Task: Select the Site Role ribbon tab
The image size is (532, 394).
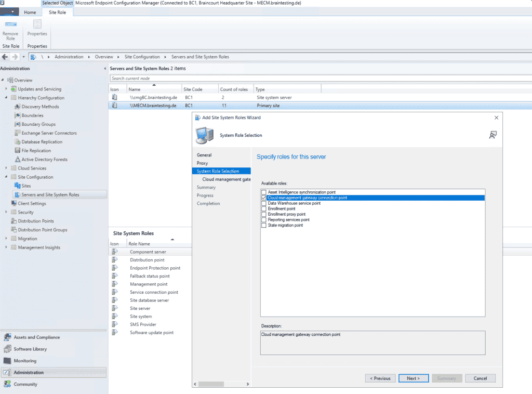Action: tap(57, 12)
